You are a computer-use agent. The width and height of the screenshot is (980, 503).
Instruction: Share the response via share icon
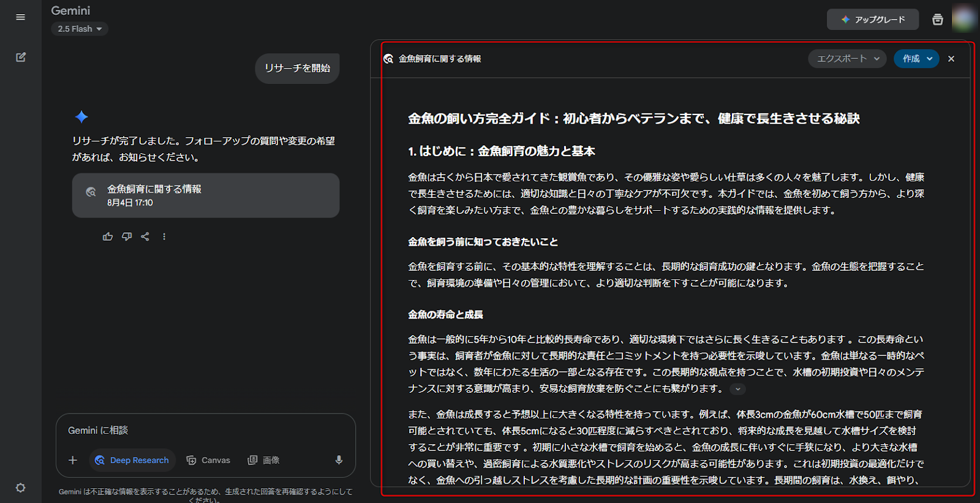point(145,236)
